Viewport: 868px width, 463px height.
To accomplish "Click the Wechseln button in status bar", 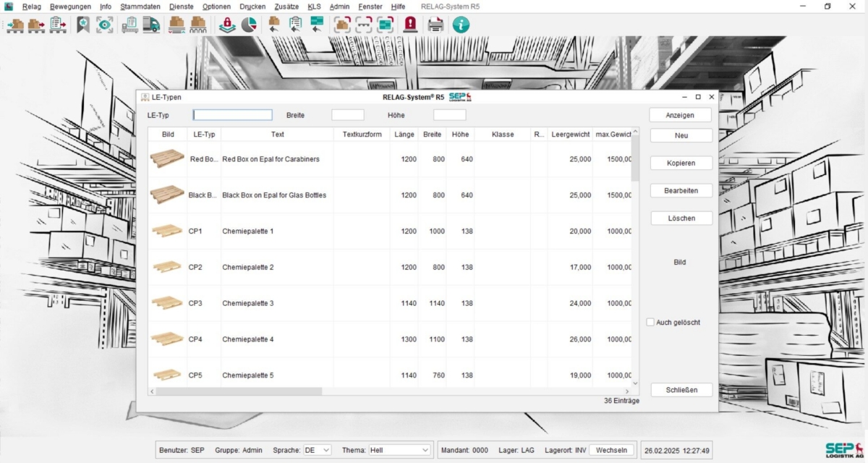I will pos(611,450).
